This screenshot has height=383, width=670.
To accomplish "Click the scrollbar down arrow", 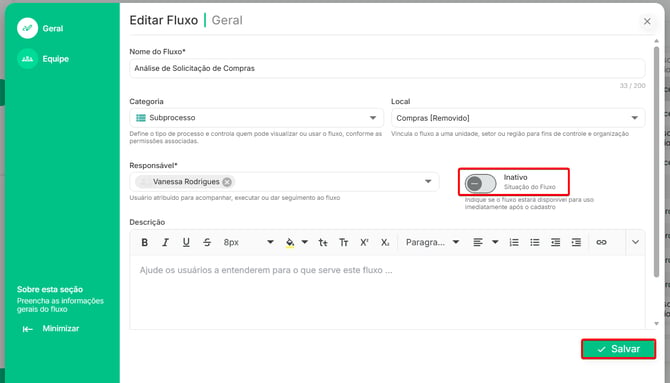I will pyautogui.click(x=656, y=324).
